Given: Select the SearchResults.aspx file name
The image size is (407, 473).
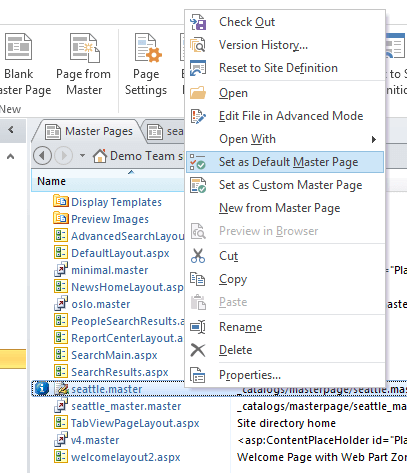Looking at the screenshot, I should (x=120, y=372).
